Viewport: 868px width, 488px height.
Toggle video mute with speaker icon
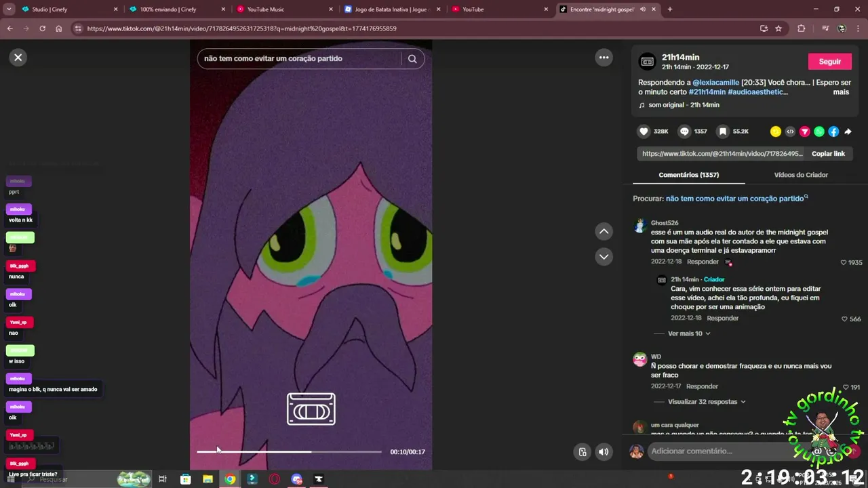pyautogui.click(x=604, y=452)
